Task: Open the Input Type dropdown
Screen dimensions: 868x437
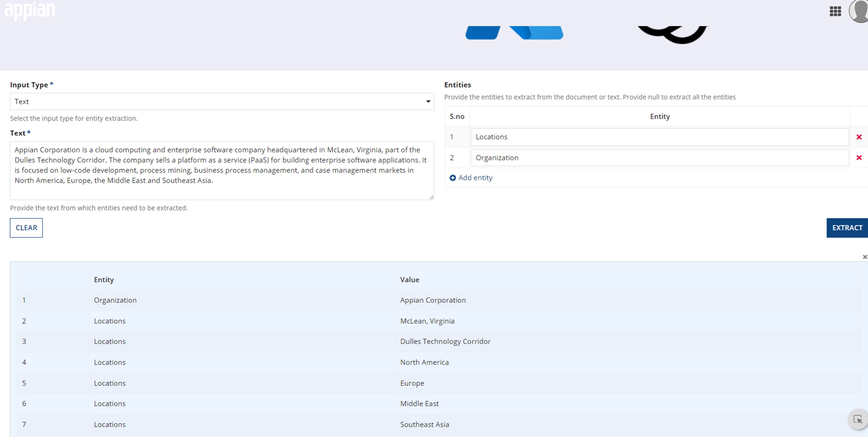Action: pyautogui.click(x=222, y=102)
